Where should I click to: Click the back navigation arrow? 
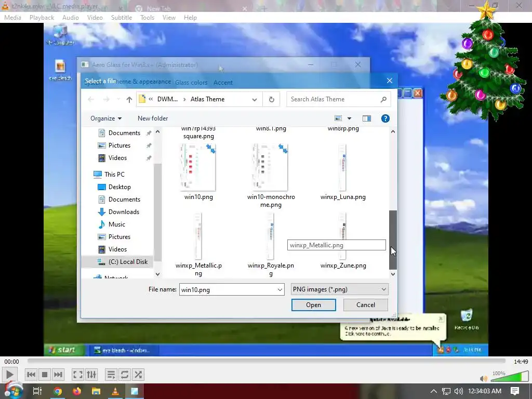point(91,99)
